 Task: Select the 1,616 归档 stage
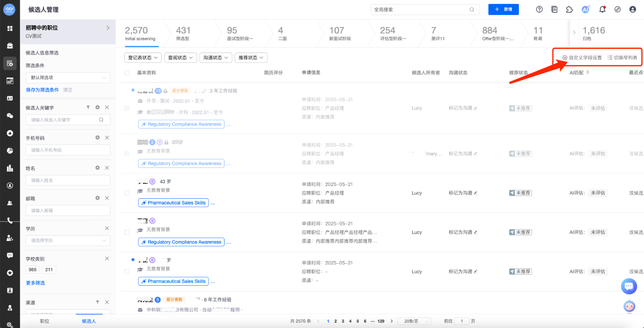click(594, 34)
